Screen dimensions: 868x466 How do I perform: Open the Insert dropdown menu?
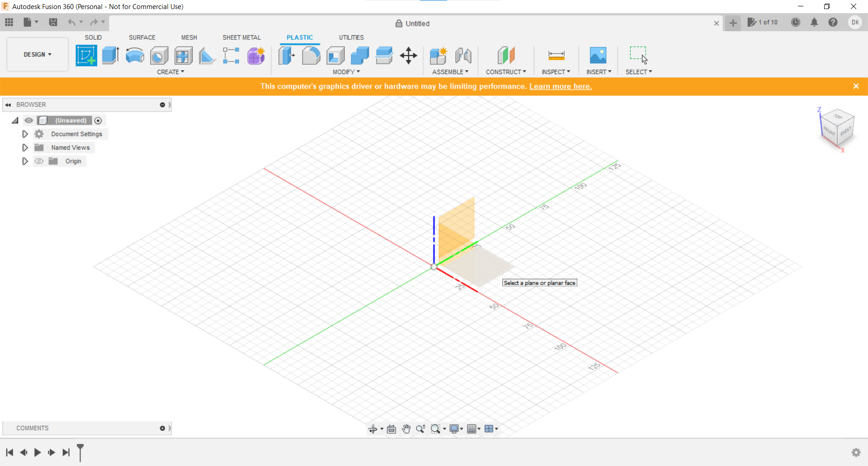[599, 72]
